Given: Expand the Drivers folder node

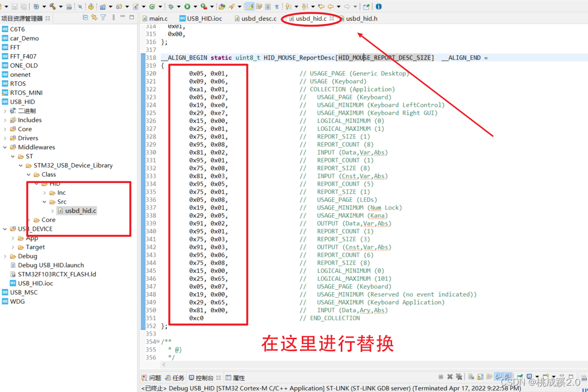Looking at the screenshot, I should tap(5, 138).
